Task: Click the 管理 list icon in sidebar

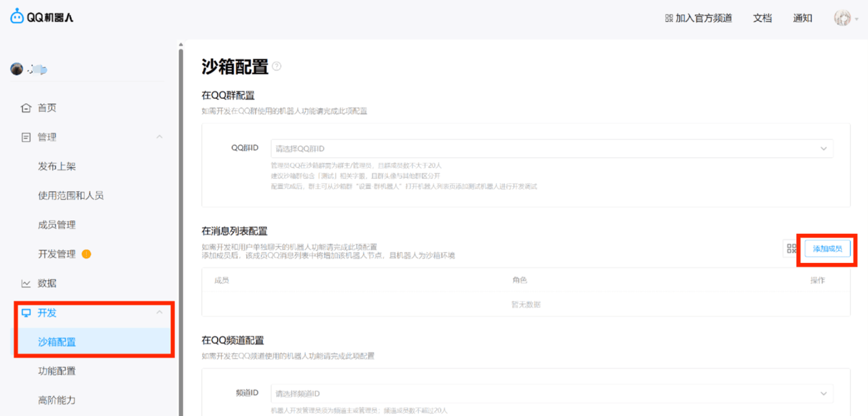Action: point(26,137)
